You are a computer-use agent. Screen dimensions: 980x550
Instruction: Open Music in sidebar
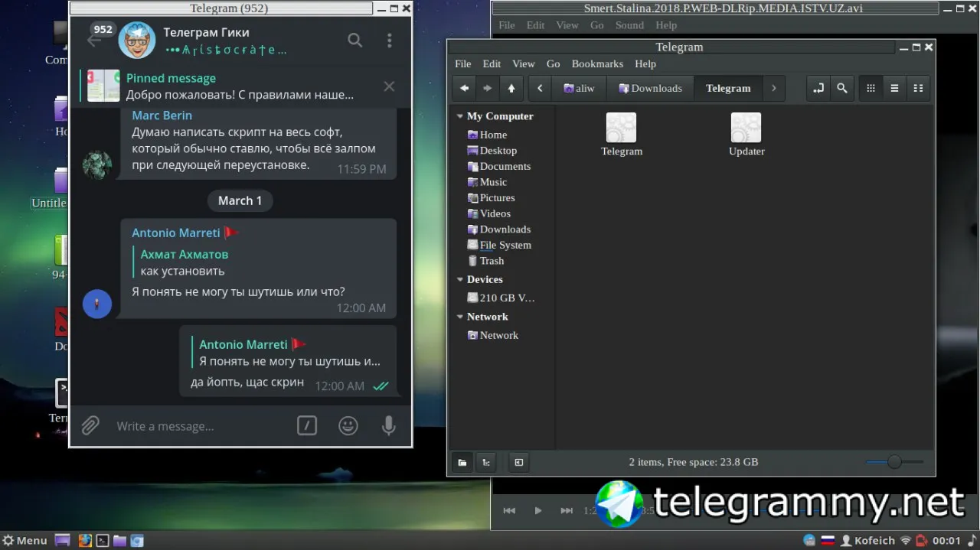(x=487, y=182)
